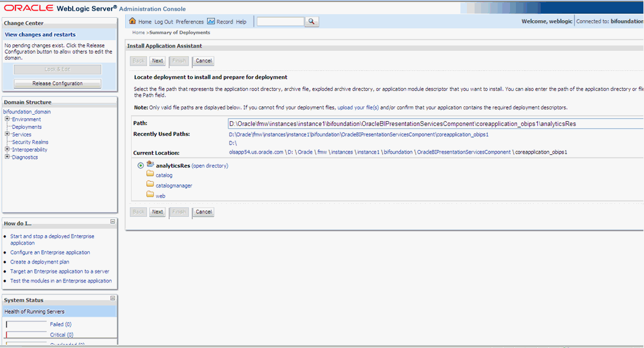Click the upload your file(s) link
Viewport: 644px width, 348px height.
(358, 108)
